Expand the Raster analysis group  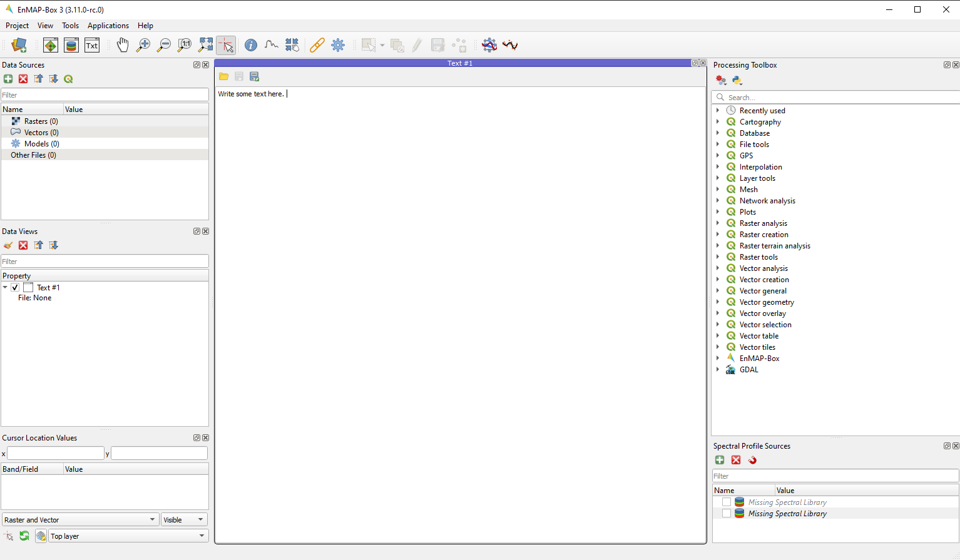pyautogui.click(x=718, y=223)
